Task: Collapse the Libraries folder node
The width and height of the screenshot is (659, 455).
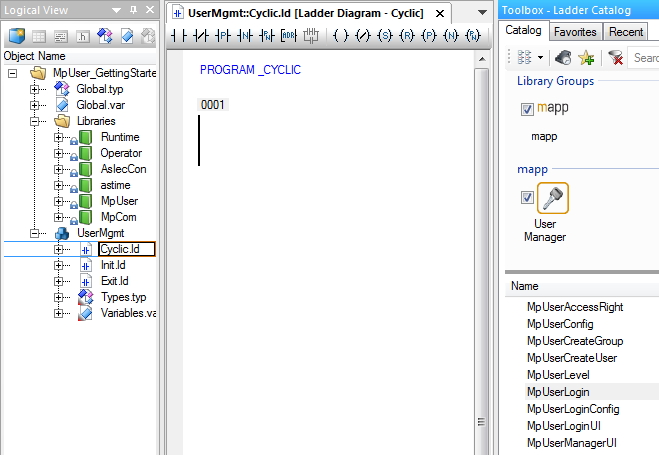Action: point(36,121)
